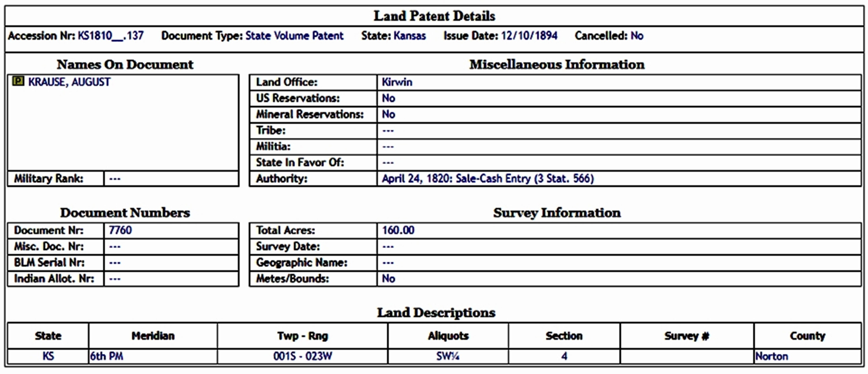Click the 6th PM meridian link
868x374 pixels.
106,356
